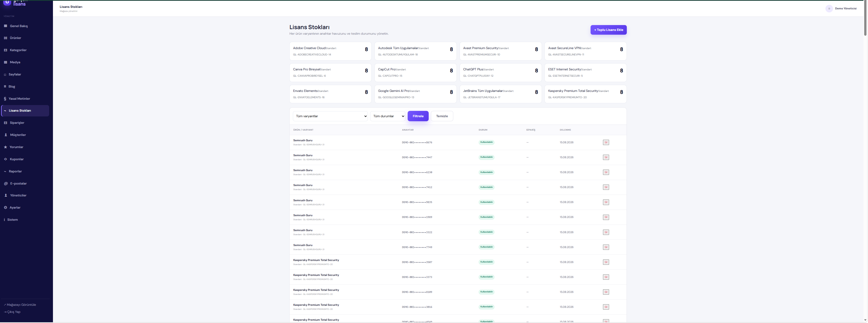Click the 15.08.2026 date for key ending 6230
Viewport: 868px width, 323px height.
pos(567,172)
